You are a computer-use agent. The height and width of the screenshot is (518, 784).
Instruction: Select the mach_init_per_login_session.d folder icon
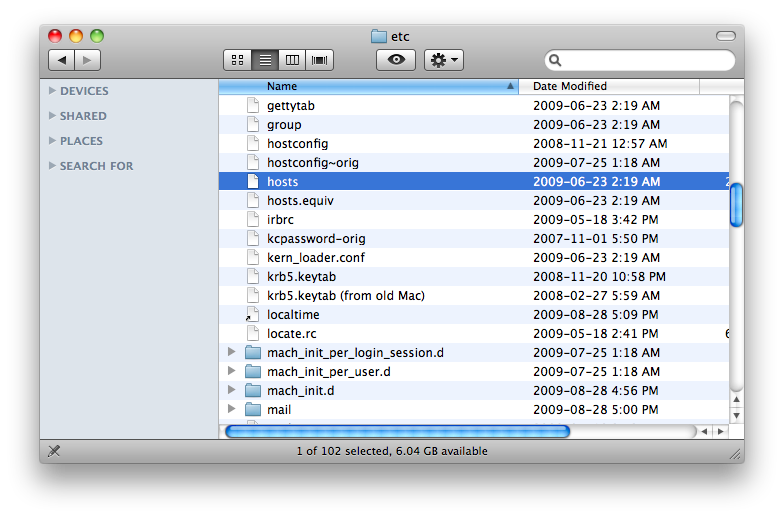(253, 352)
